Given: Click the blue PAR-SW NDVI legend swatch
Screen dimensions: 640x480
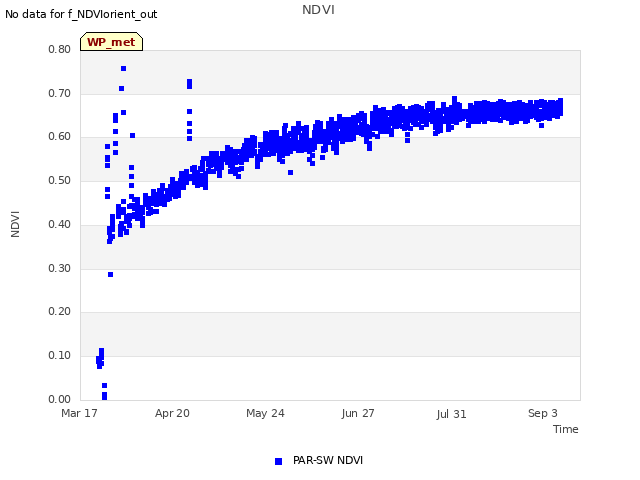Looking at the screenshot, I should point(278,461).
